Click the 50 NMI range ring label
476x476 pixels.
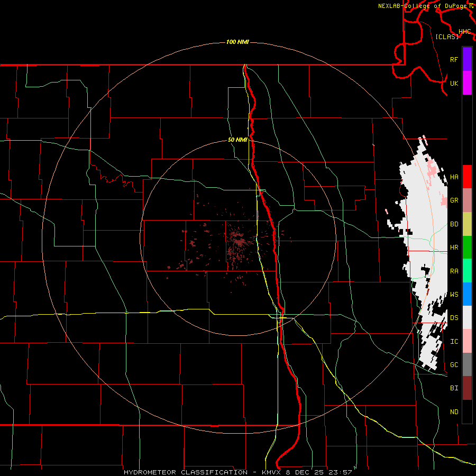[237, 140]
